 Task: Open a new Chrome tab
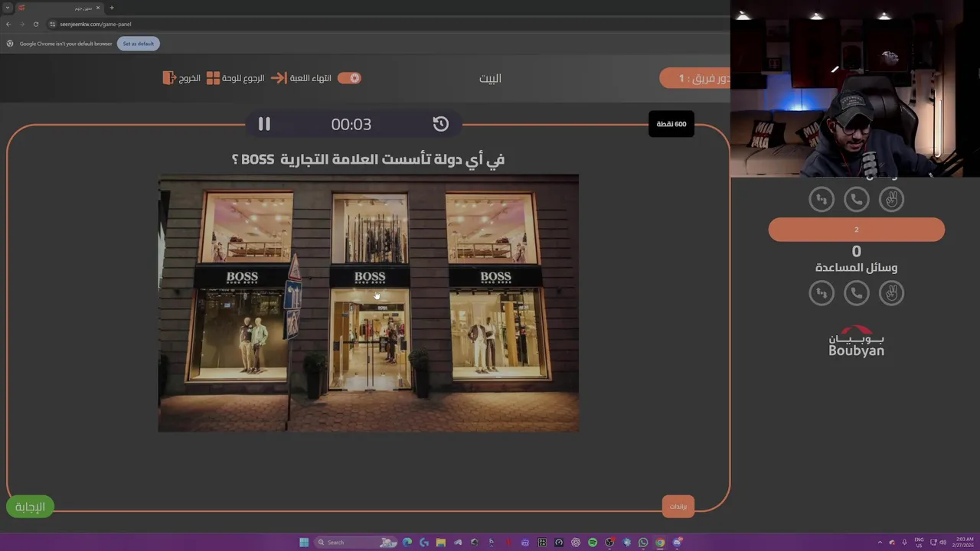tap(112, 8)
